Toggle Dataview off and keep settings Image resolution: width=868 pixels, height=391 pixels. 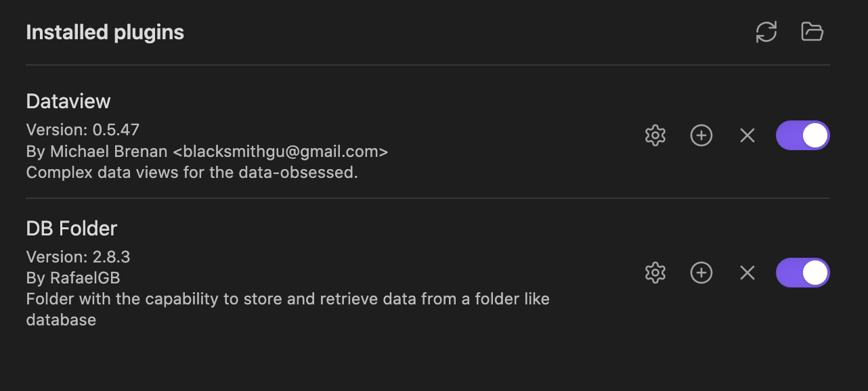click(x=802, y=135)
